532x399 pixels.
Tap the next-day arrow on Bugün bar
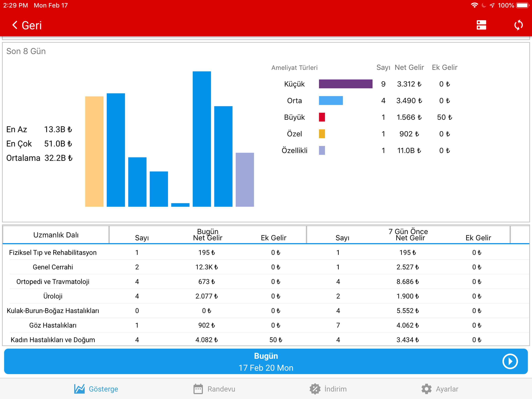(x=510, y=361)
